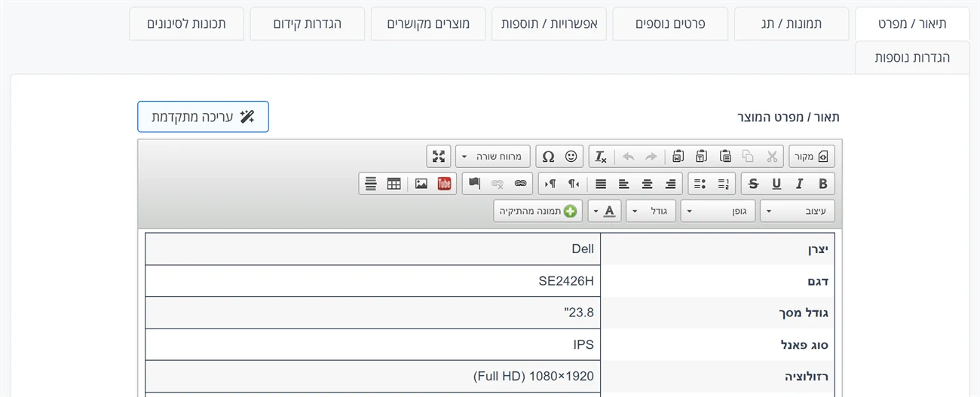Click the Paste as plain text icon
This screenshot has height=397, width=980.
coord(701,157)
